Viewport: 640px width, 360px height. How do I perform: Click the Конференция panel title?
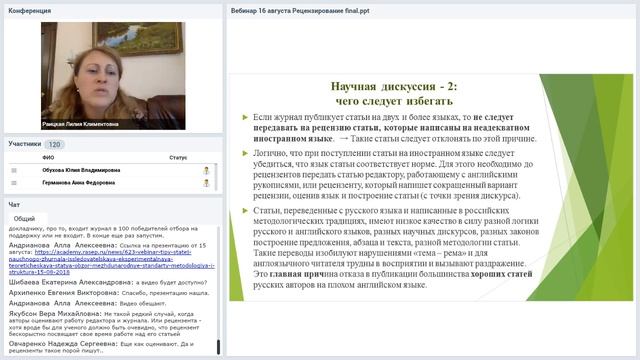click(x=30, y=11)
